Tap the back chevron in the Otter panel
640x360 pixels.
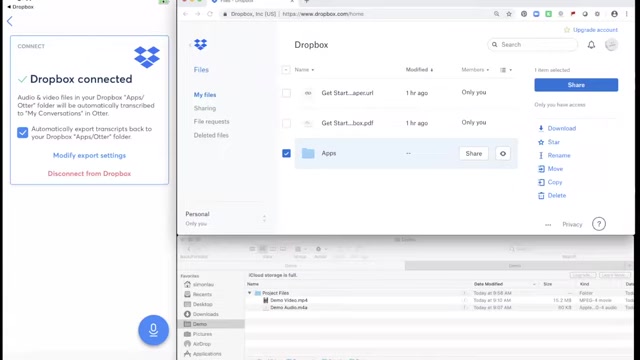(x=10, y=21)
